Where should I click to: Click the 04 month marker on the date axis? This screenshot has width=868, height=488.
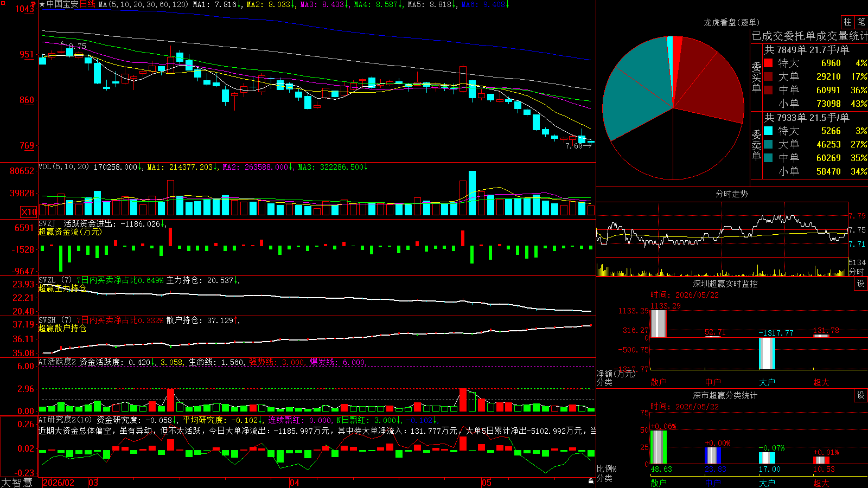coord(295,483)
